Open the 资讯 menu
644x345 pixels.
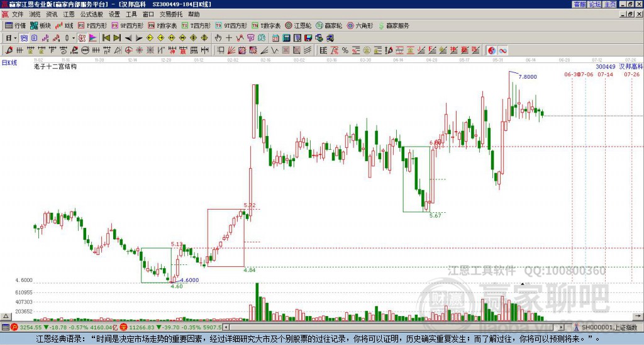point(52,14)
